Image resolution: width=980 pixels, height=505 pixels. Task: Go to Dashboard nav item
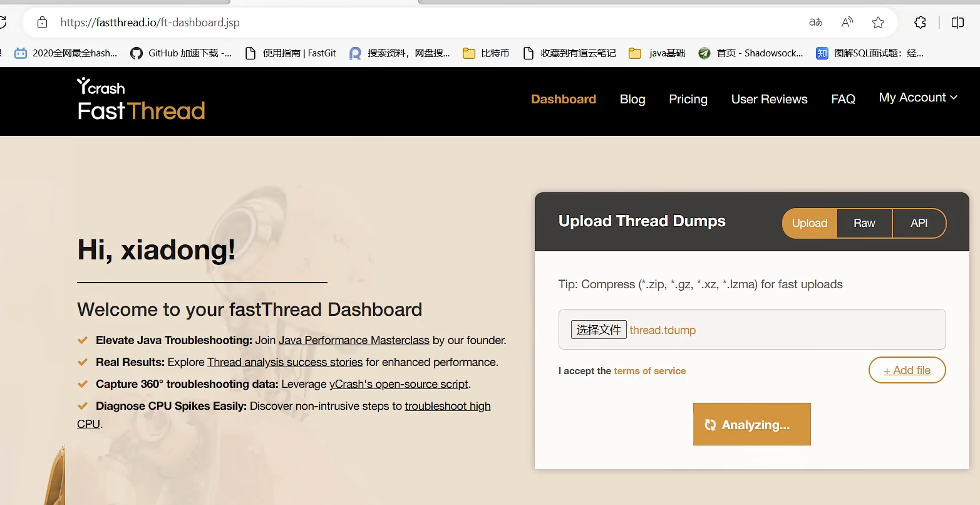564,99
